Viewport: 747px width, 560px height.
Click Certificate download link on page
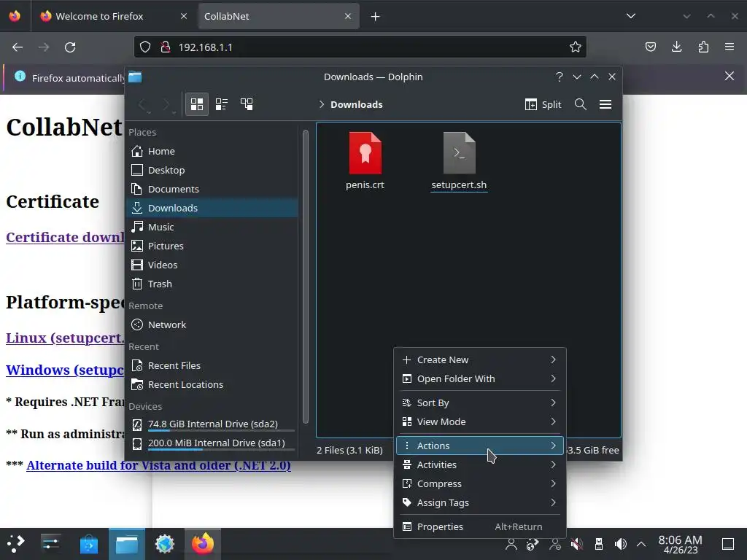tap(65, 237)
